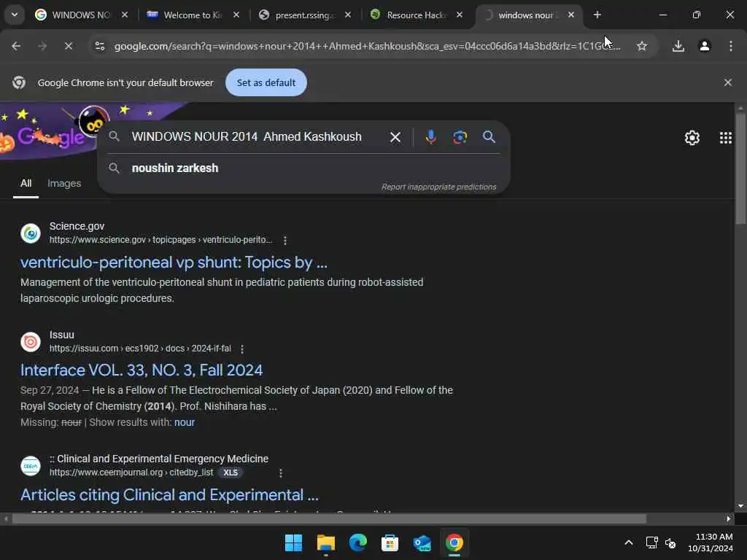The width and height of the screenshot is (747, 560).
Task: Open Articles citing Clinical and Experimental result
Action: click(169, 495)
